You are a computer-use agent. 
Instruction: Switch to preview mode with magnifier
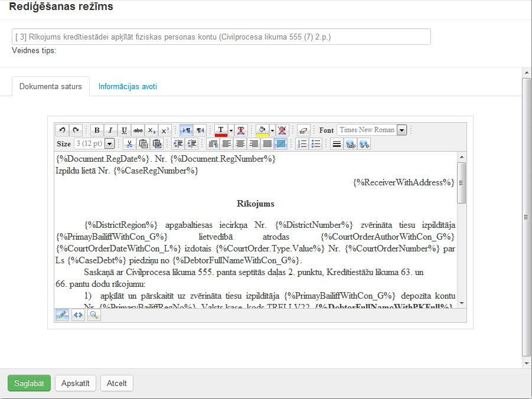pyautogui.click(x=93, y=315)
